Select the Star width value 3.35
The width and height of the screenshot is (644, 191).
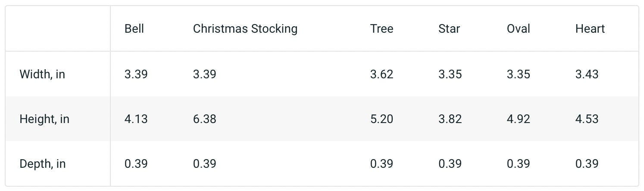450,74
